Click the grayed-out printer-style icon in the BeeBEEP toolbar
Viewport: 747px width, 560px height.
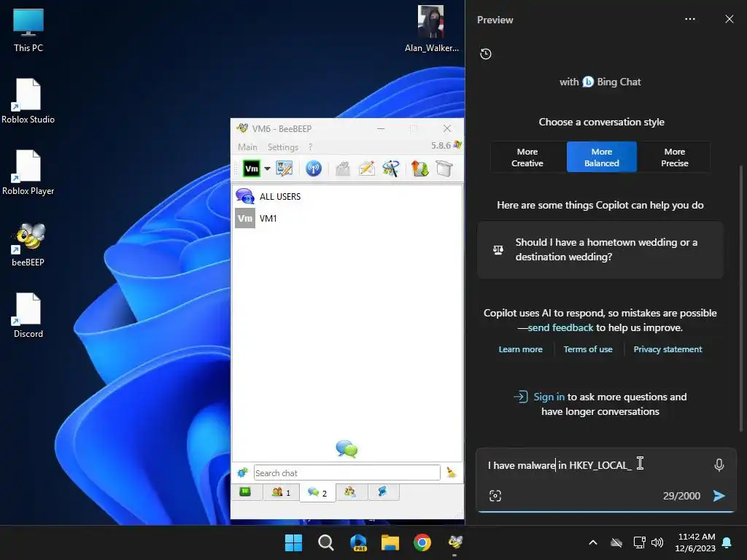343,168
